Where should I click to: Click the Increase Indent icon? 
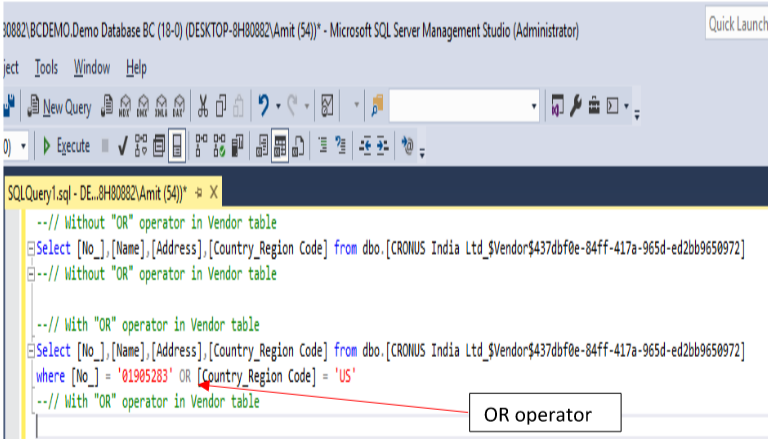point(383,146)
